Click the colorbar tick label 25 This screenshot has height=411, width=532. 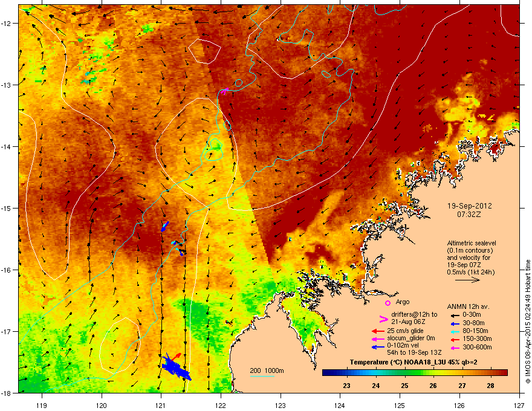404,386
